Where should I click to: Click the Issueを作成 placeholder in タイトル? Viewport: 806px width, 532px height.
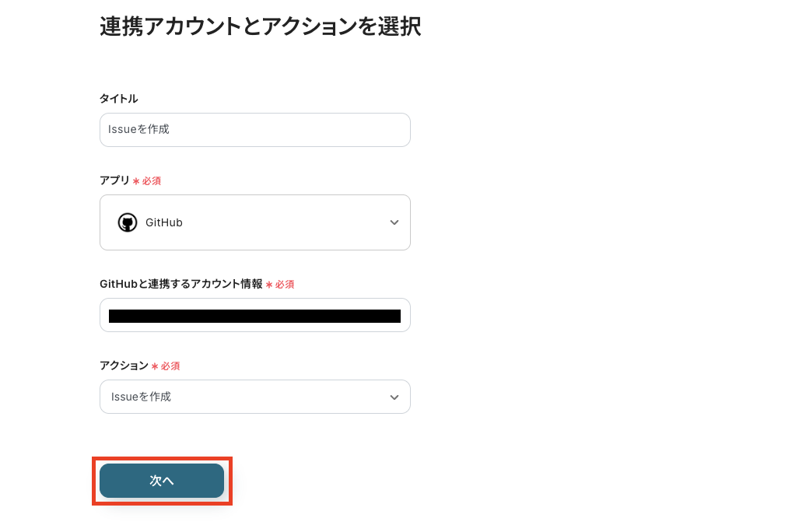pos(139,129)
